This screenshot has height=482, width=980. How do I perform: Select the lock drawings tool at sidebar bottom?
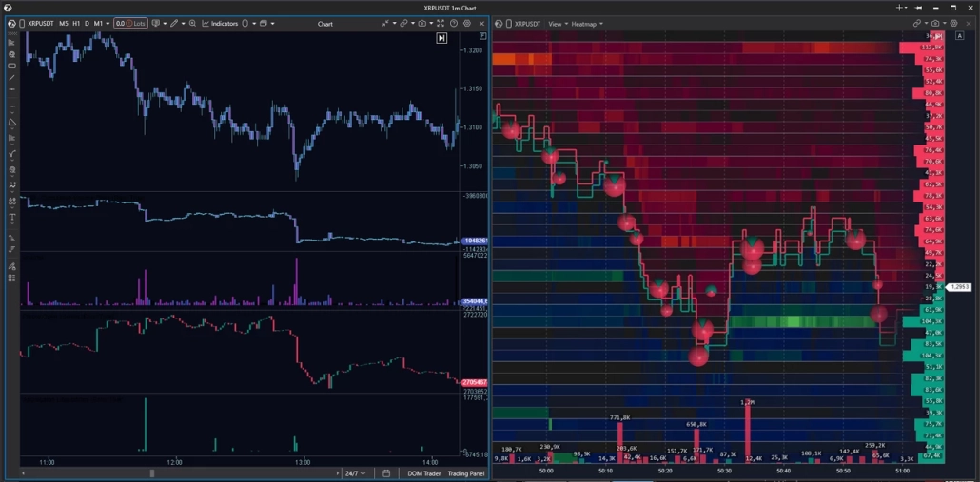pyautogui.click(x=11, y=266)
